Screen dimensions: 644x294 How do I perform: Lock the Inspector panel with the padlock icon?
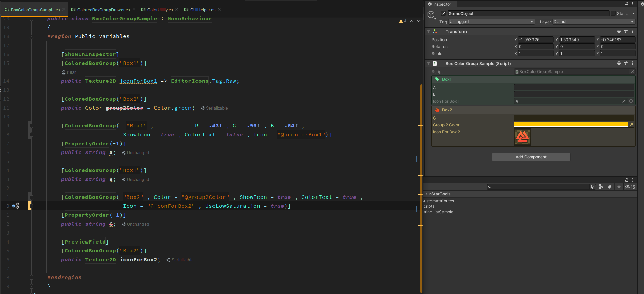point(626,4)
